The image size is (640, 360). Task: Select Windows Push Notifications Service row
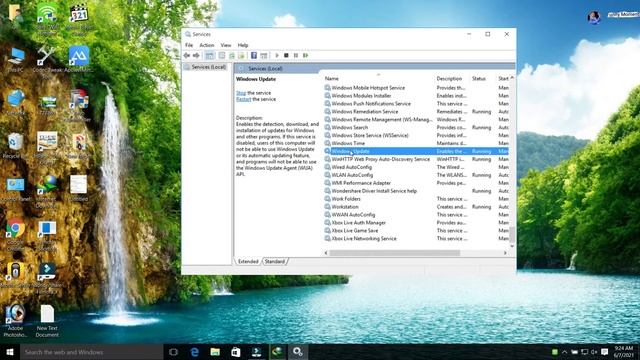pyautogui.click(x=416, y=104)
